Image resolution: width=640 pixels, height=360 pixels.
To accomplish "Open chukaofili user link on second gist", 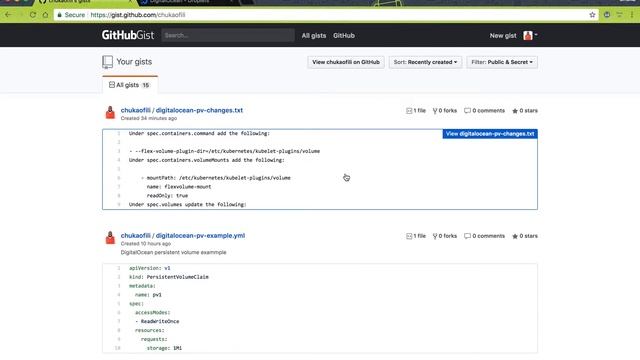I will tap(136, 236).
